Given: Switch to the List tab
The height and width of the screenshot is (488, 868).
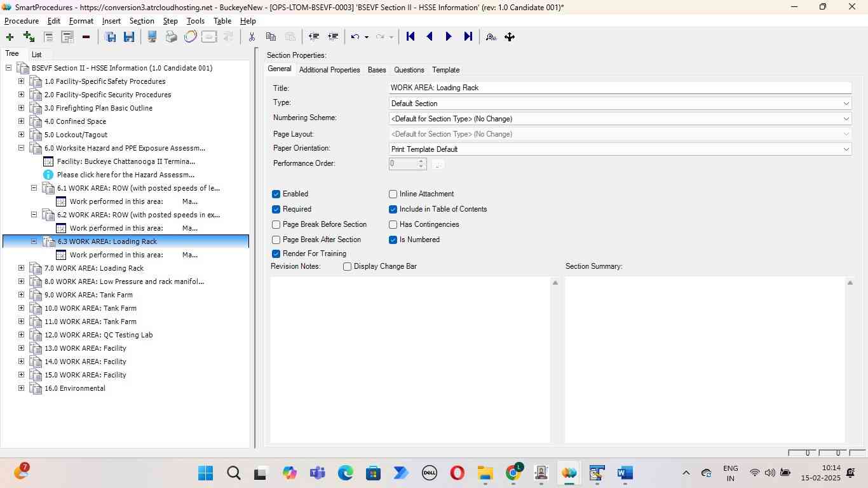Looking at the screenshot, I should coord(36,55).
